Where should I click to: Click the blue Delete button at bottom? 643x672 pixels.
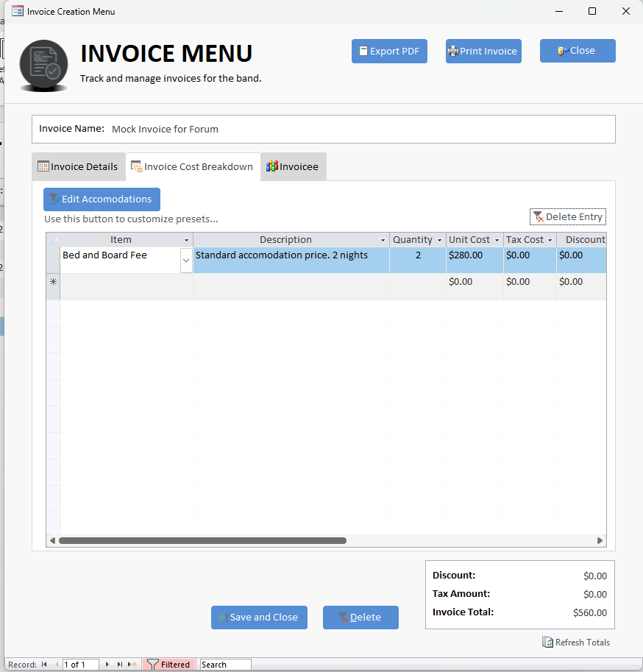tap(360, 617)
